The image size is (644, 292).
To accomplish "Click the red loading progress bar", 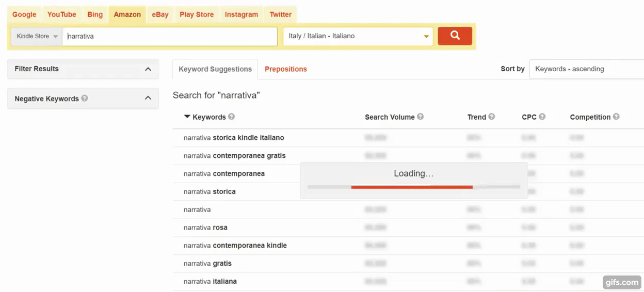I will point(411,187).
